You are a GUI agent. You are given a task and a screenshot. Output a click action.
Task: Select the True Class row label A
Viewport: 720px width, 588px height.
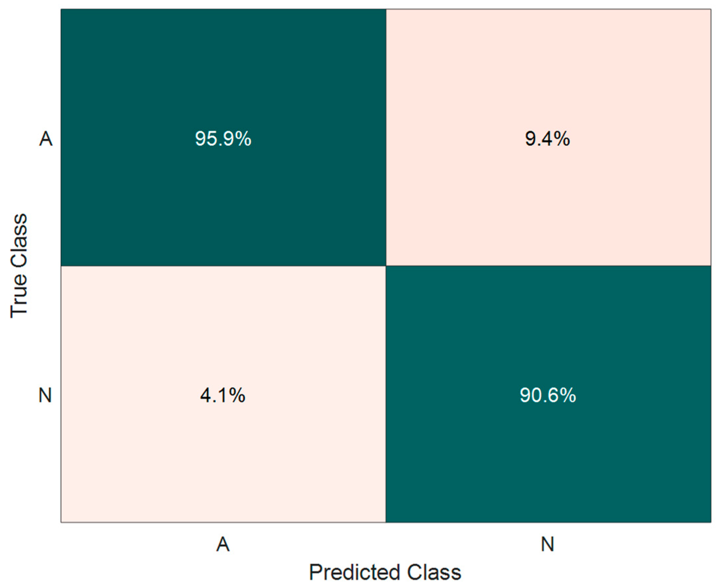click(46, 138)
